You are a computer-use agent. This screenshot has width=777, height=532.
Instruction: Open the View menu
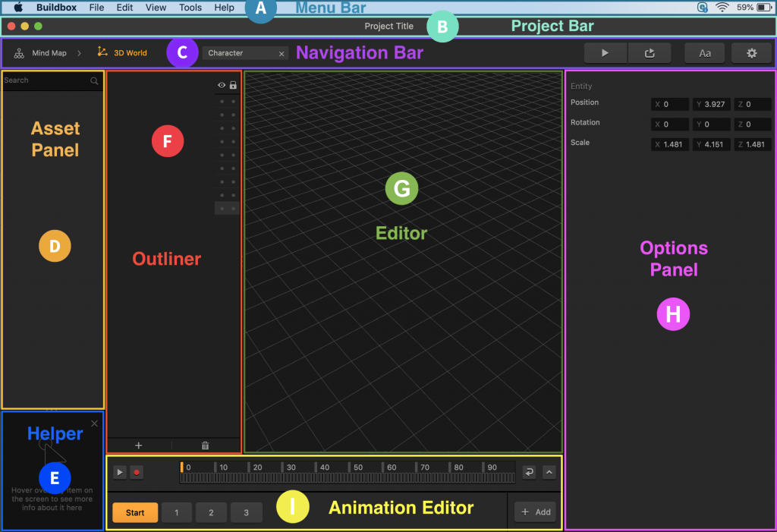pyautogui.click(x=156, y=8)
